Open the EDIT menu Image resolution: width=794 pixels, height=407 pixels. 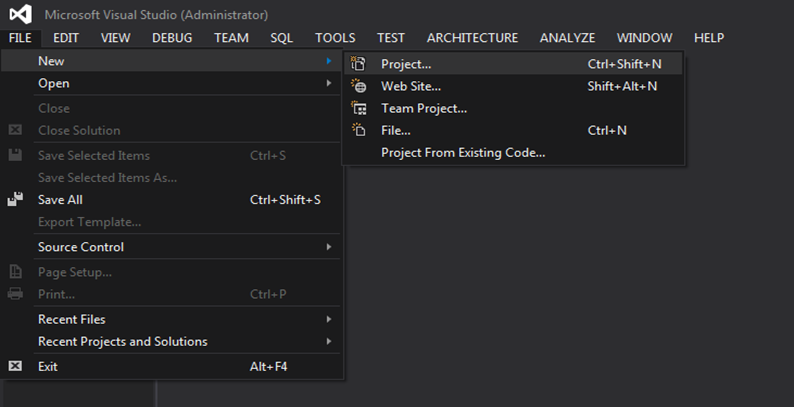pyautogui.click(x=66, y=38)
